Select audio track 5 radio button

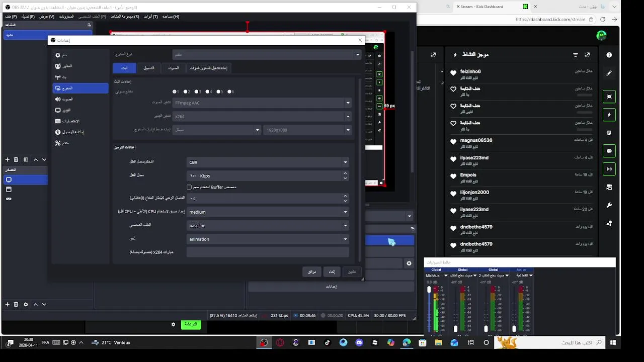click(219, 92)
